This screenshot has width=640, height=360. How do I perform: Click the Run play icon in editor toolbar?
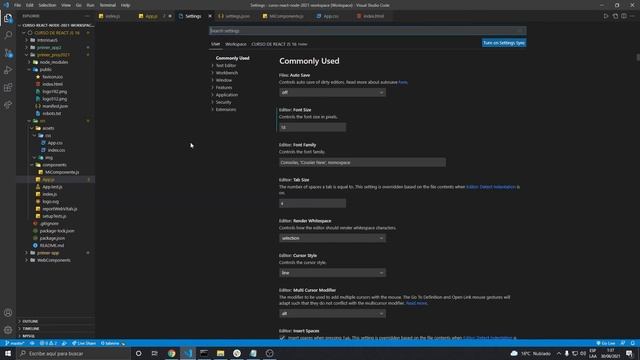tap(606, 16)
